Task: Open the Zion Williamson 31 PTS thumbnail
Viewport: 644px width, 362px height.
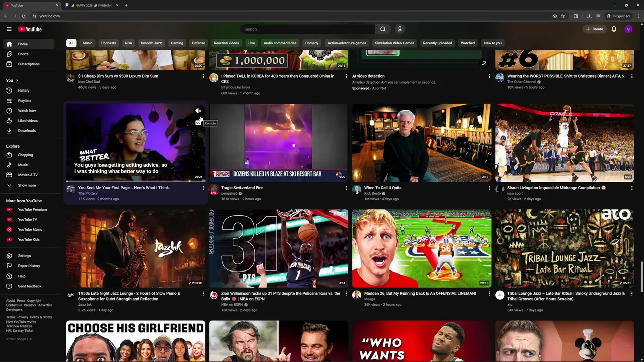Action: click(279, 248)
